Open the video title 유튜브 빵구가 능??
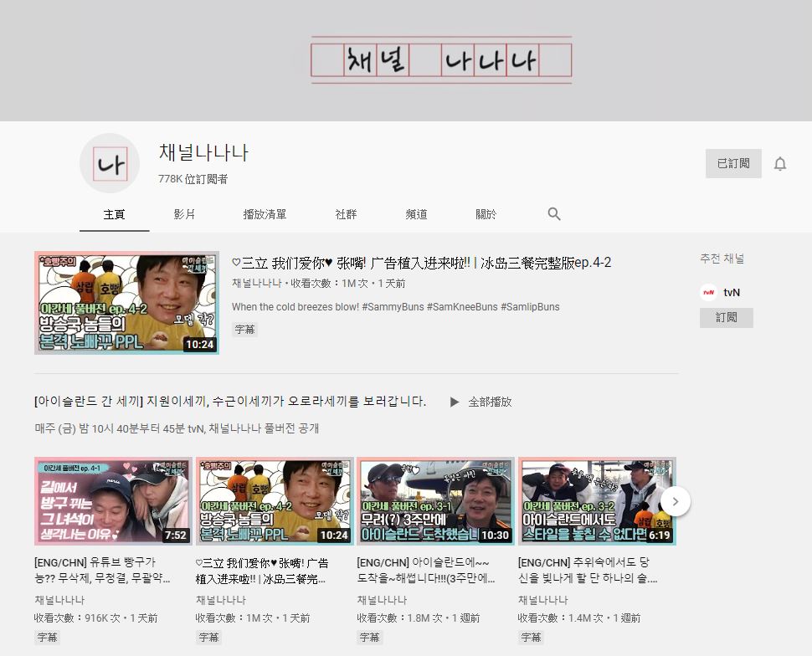This screenshot has height=656, width=812. pyautogui.click(x=102, y=570)
